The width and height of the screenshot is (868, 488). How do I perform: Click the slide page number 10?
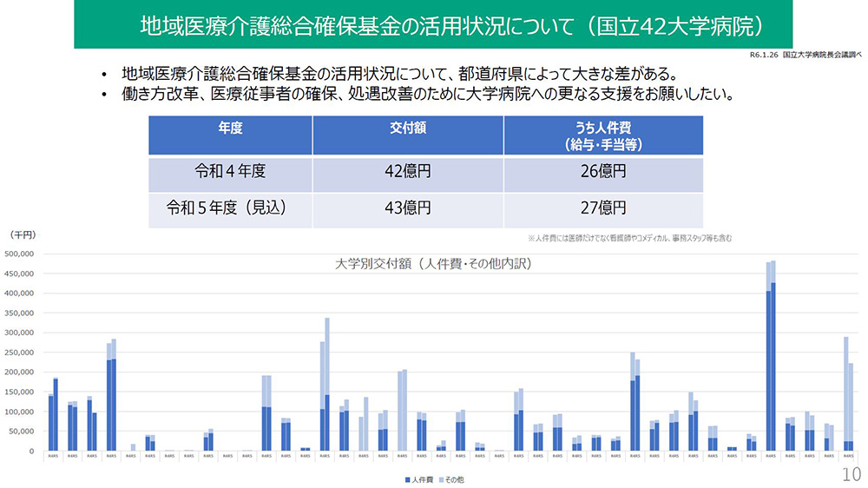click(851, 474)
